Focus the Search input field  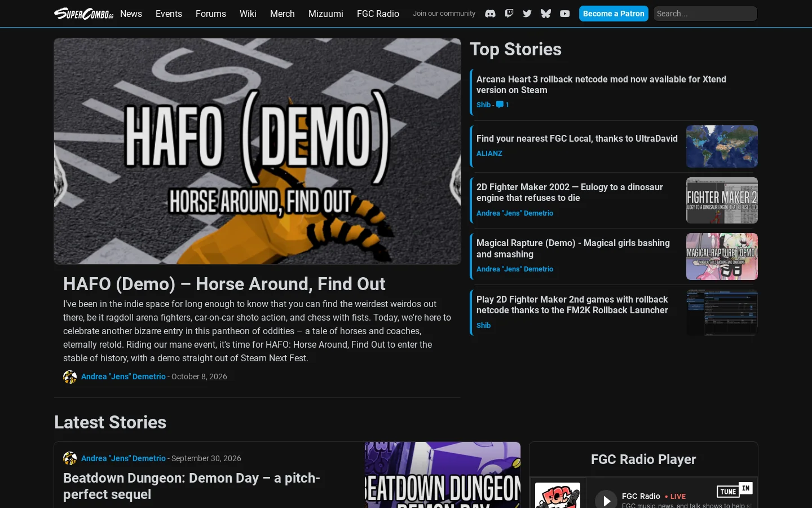705,14
